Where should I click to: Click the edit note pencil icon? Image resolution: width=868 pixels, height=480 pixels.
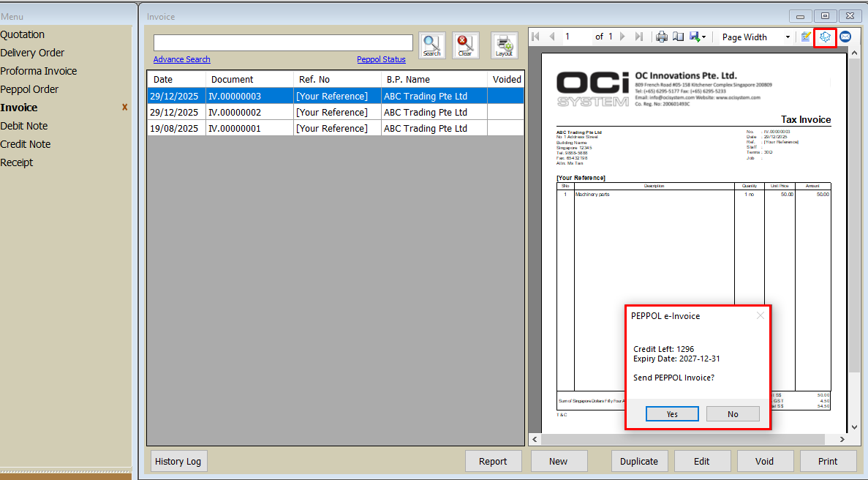[x=806, y=37]
